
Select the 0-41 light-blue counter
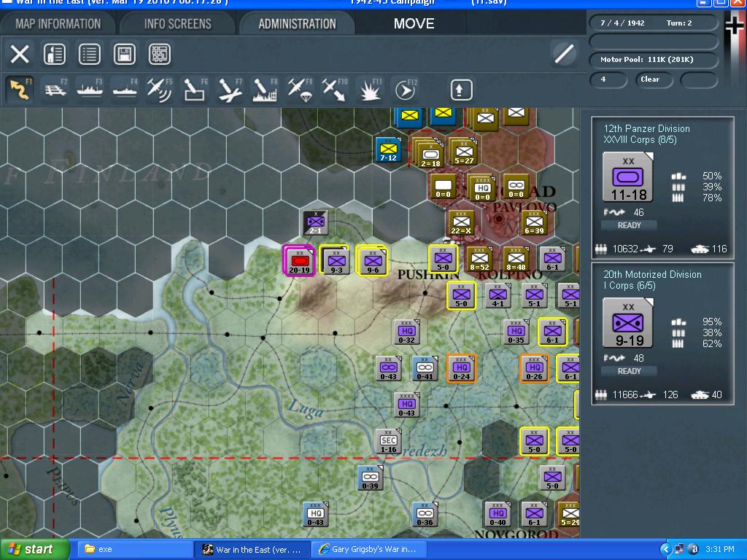coord(425,368)
